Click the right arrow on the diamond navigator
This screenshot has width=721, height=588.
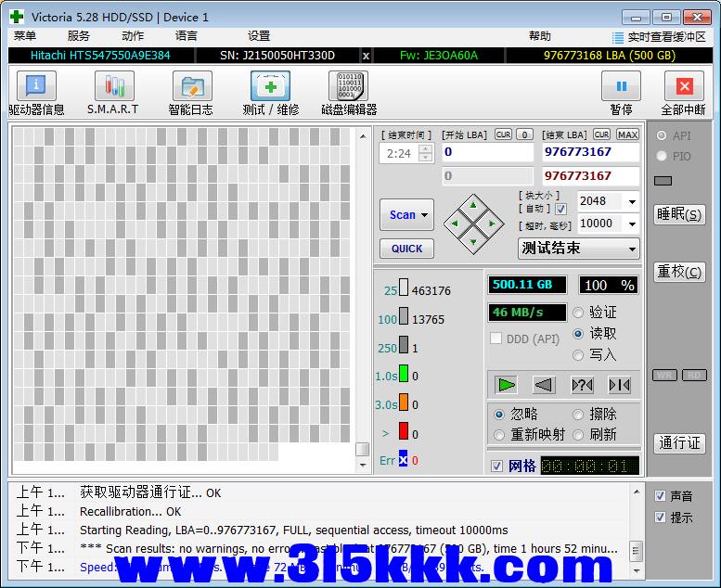(x=492, y=224)
